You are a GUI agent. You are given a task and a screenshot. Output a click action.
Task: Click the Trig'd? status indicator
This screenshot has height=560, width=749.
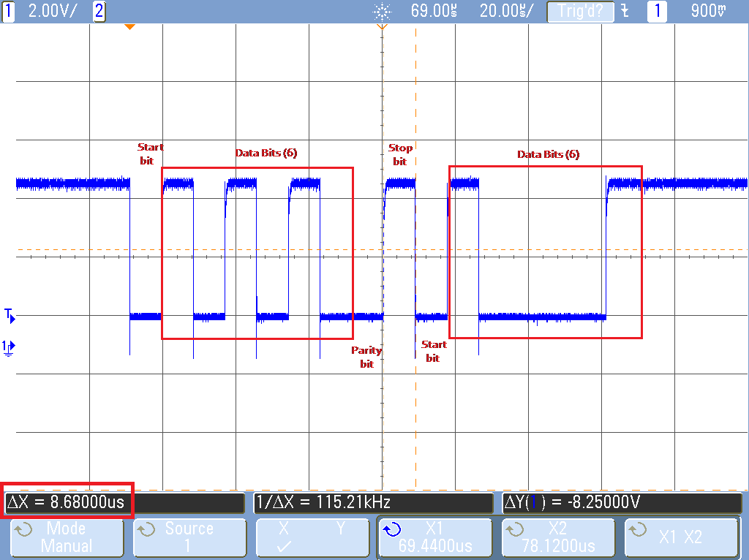pos(580,10)
